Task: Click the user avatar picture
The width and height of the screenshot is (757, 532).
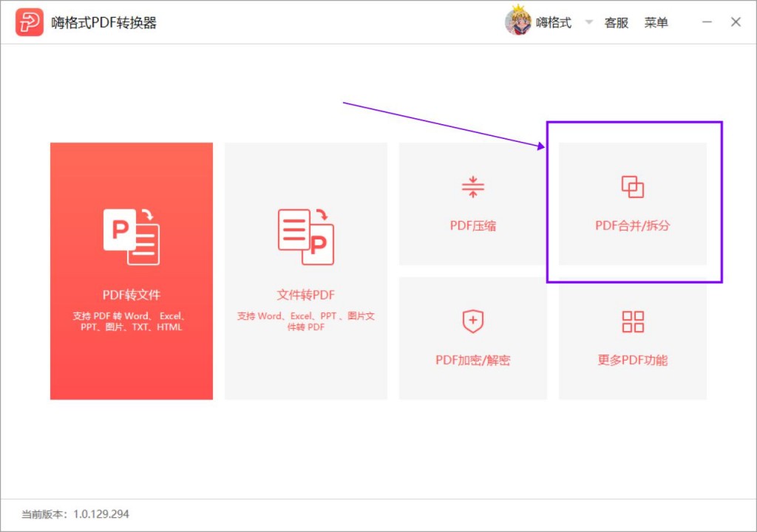Action: coord(518,21)
